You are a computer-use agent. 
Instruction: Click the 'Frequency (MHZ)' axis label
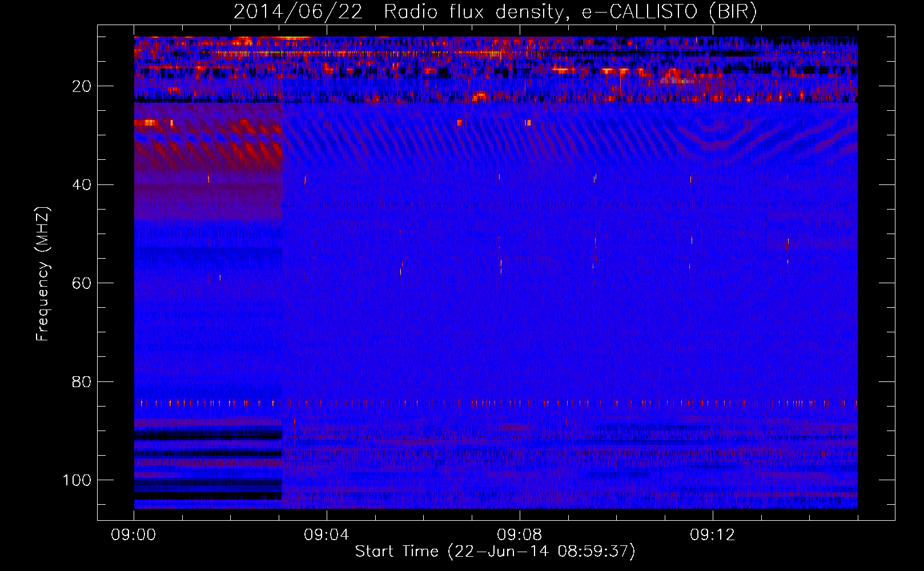[x=43, y=274]
